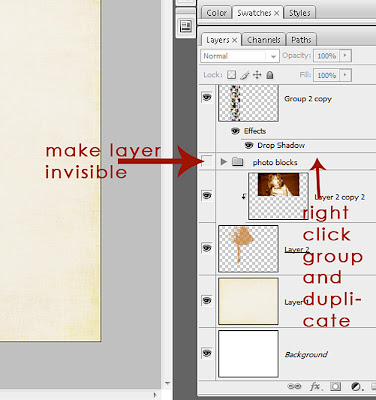Create new adjustment layer icon
The image size is (376, 400).
click(356, 387)
